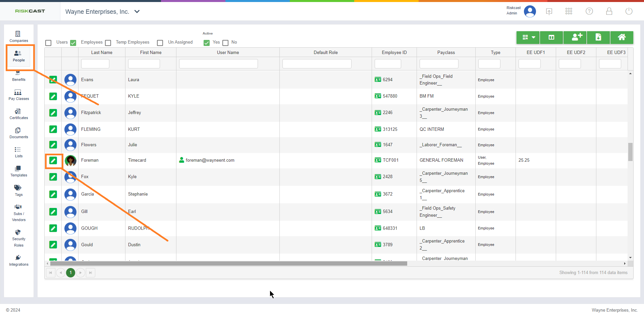Click the power logout icon
Viewport: 644px width, 317px height.
629,11
